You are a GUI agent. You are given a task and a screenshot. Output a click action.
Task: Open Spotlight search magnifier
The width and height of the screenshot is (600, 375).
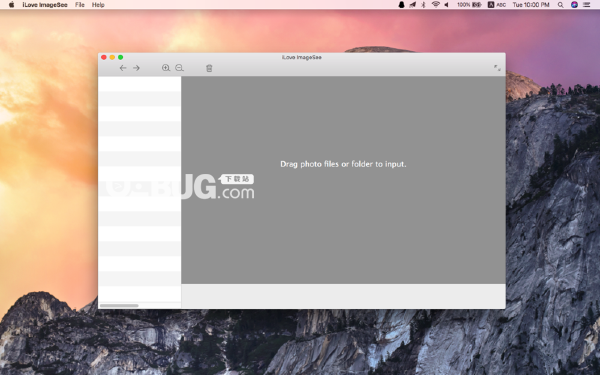[561, 5]
